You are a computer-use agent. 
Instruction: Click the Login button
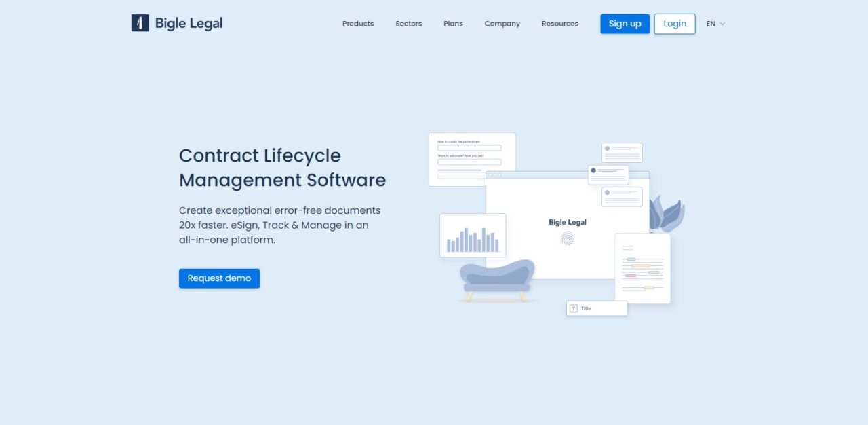(x=675, y=24)
